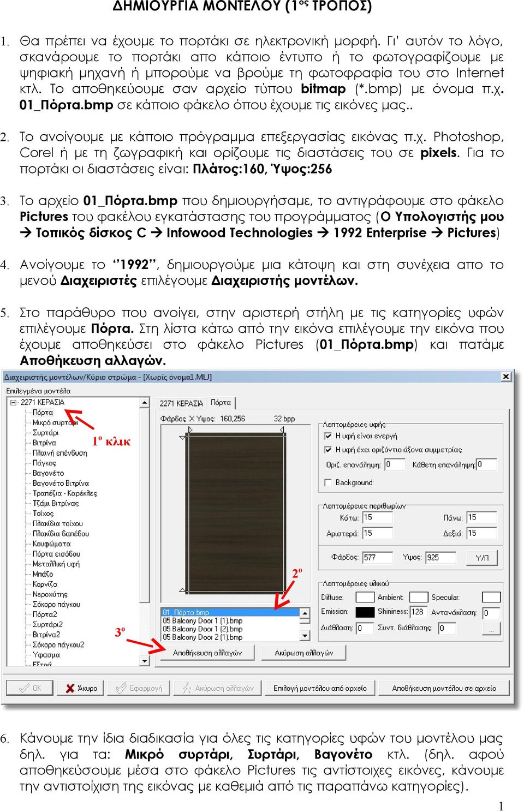Select Σόκορο πάγκου2 in the tree
The width and height of the screenshot is (524, 812).
pos(58,644)
